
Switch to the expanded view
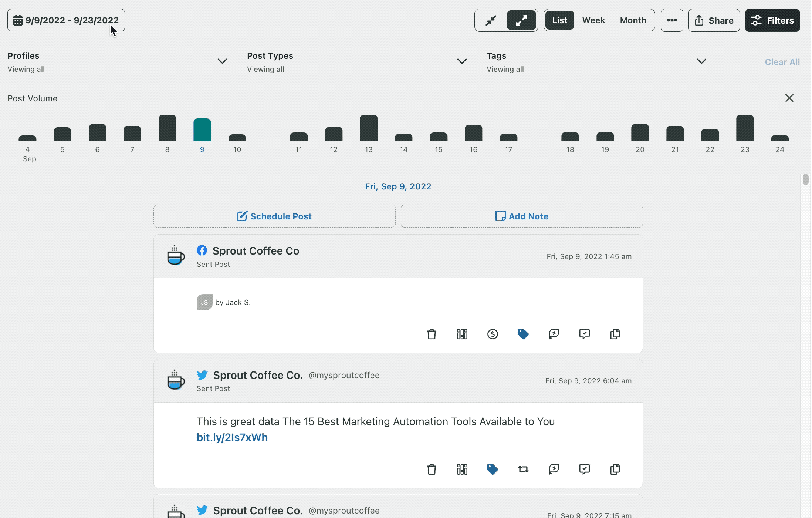pos(521,20)
